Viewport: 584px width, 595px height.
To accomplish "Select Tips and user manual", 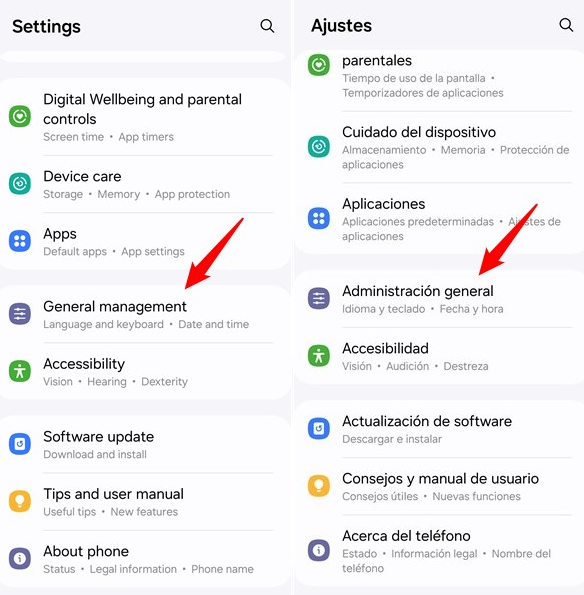I will [145, 502].
